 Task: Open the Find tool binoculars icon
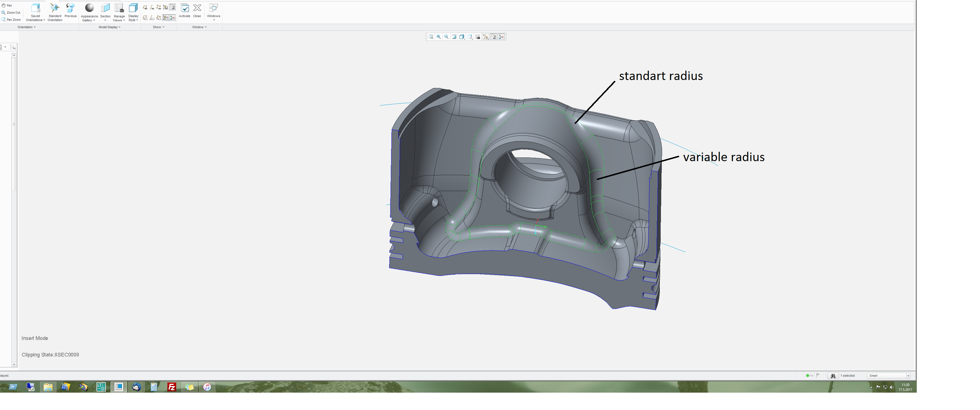[x=833, y=376]
